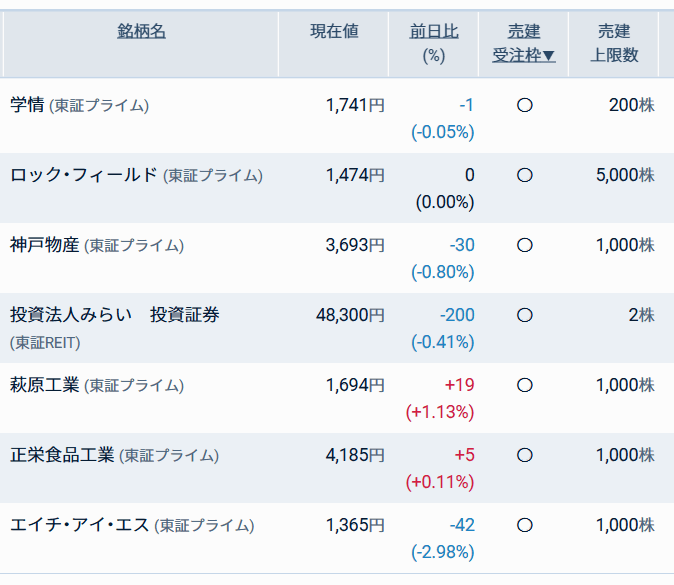Open 学情 stock name
Screen dimensions: 674x585
click(x=27, y=105)
